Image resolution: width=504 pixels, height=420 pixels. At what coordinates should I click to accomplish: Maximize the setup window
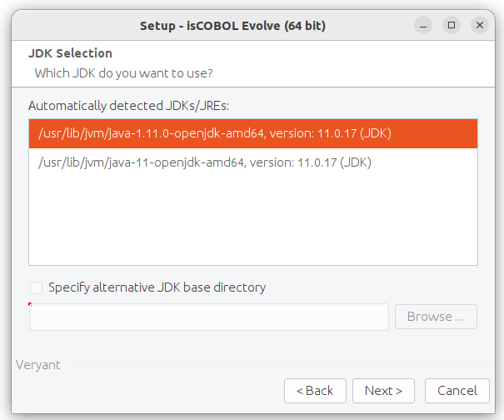(x=452, y=25)
